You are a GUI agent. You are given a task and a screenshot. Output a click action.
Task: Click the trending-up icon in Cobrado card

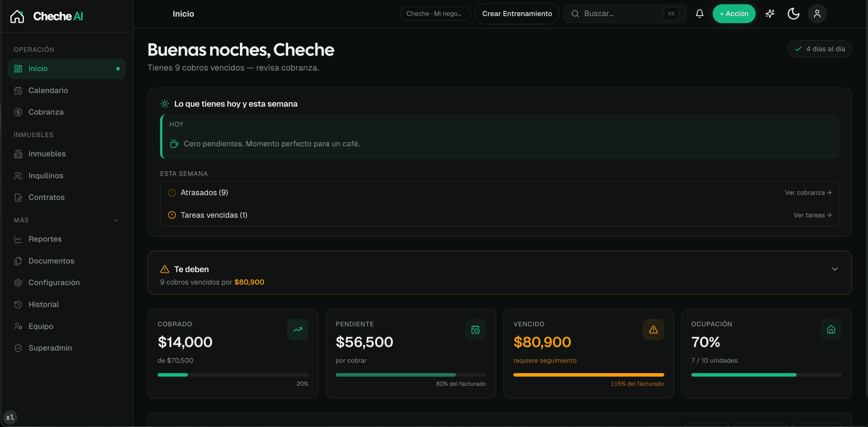coord(298,330)
